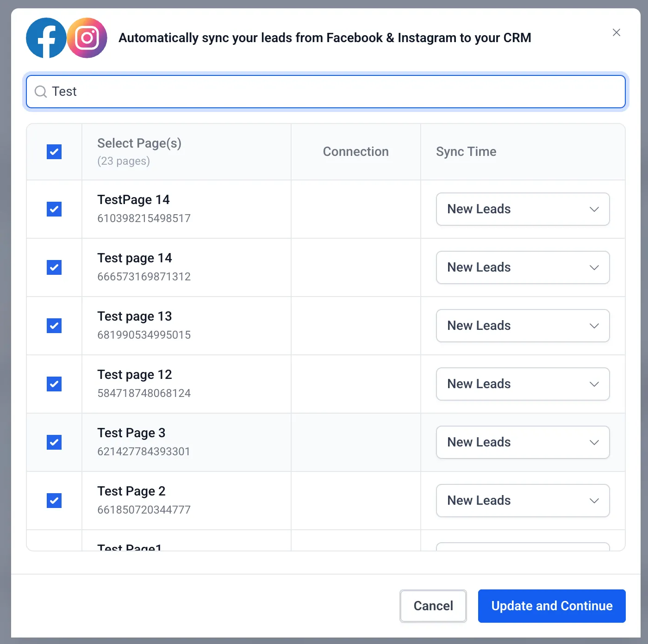
Task: Click the chevron in Test page 13 dropdown
Action: tap(594, 326)
